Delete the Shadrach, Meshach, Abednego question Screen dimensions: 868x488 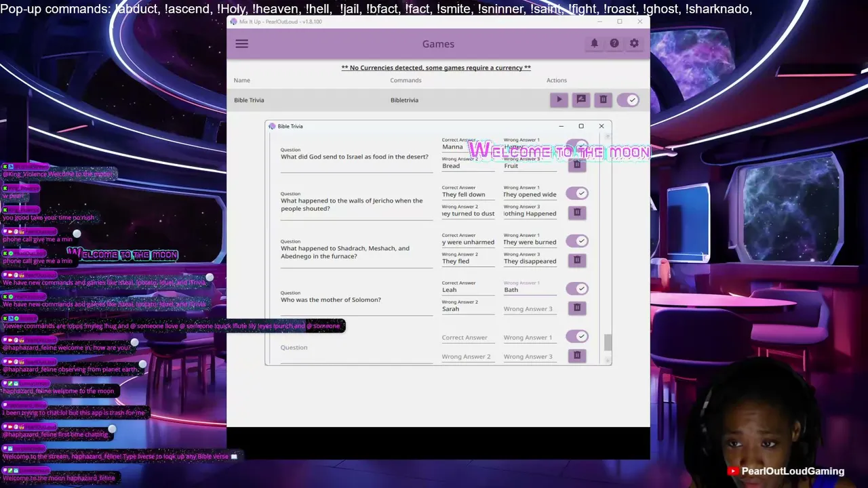[577, 260]
